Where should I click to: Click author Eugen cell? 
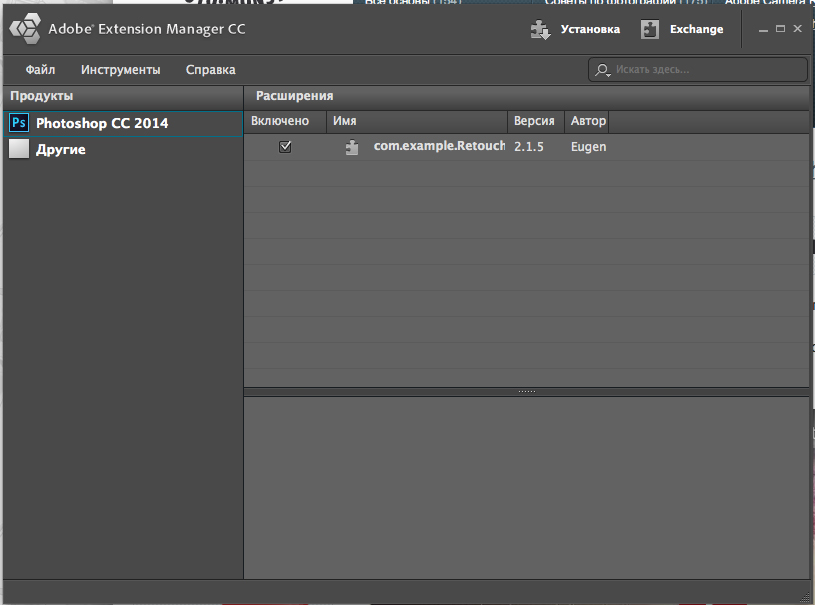tap(588, 147)
